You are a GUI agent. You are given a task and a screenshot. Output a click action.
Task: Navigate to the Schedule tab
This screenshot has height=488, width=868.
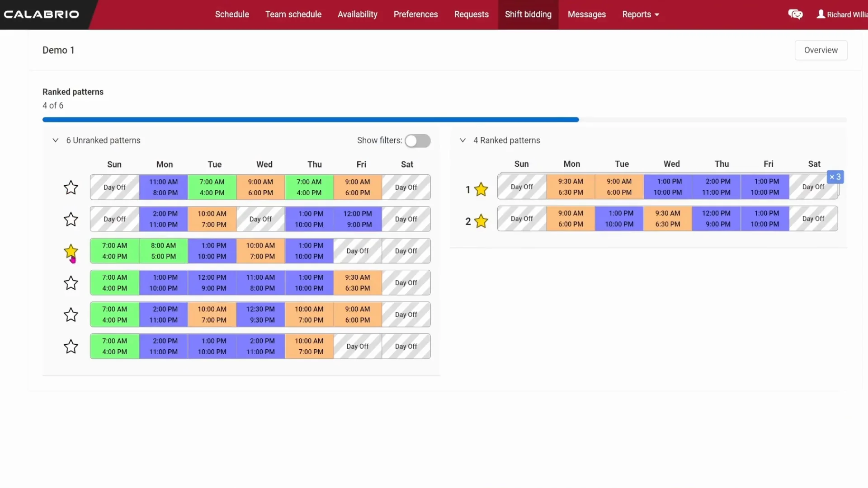point(232,14)
